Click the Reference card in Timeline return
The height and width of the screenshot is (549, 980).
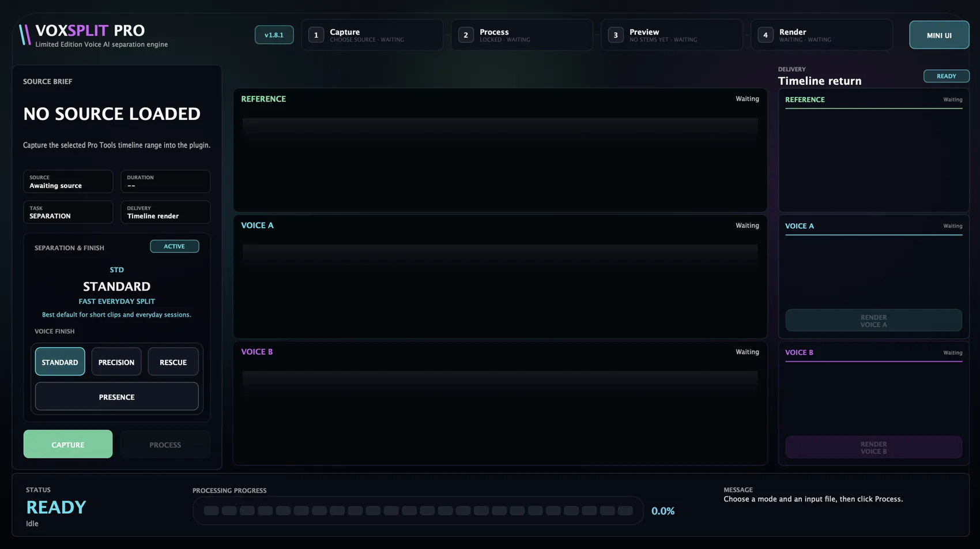coord(873,151)
